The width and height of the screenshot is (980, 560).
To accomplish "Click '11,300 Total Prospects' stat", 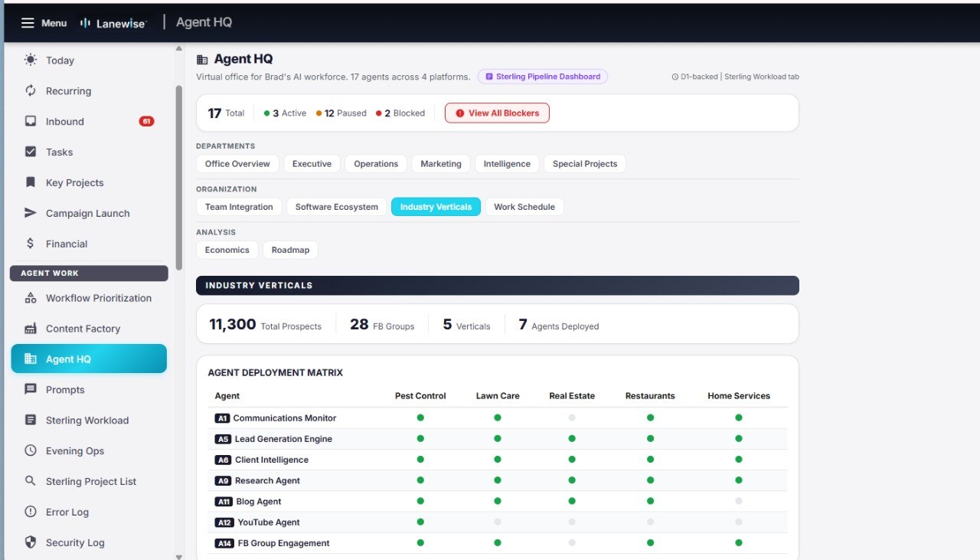I will coord(265,325).
